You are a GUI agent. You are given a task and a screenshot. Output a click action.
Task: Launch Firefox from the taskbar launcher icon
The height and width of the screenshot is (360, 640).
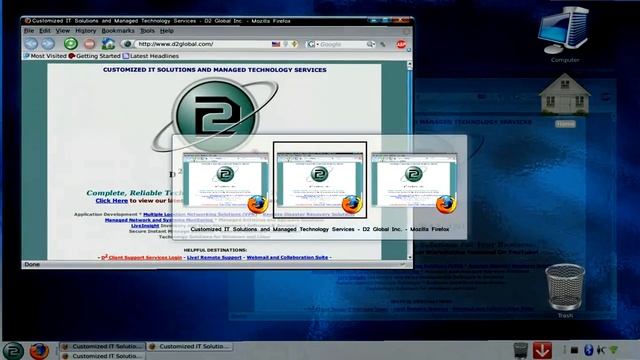click(x=39, y=351)
